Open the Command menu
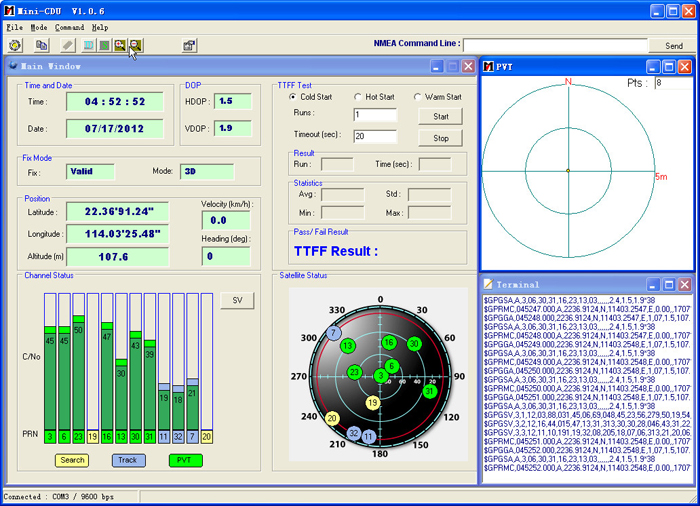Image resolution: width=700 pixels, height=506 pixels. pyautogui.click(x=69, y=27)
